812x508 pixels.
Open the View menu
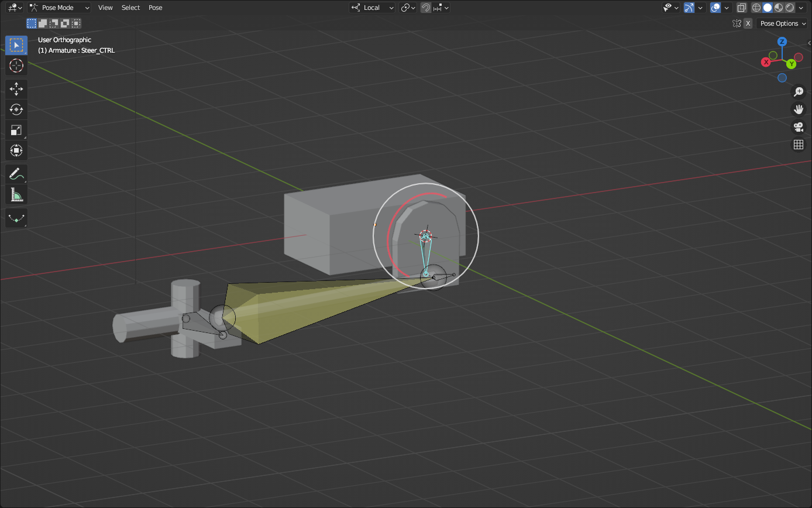click(x=105, y=8)
